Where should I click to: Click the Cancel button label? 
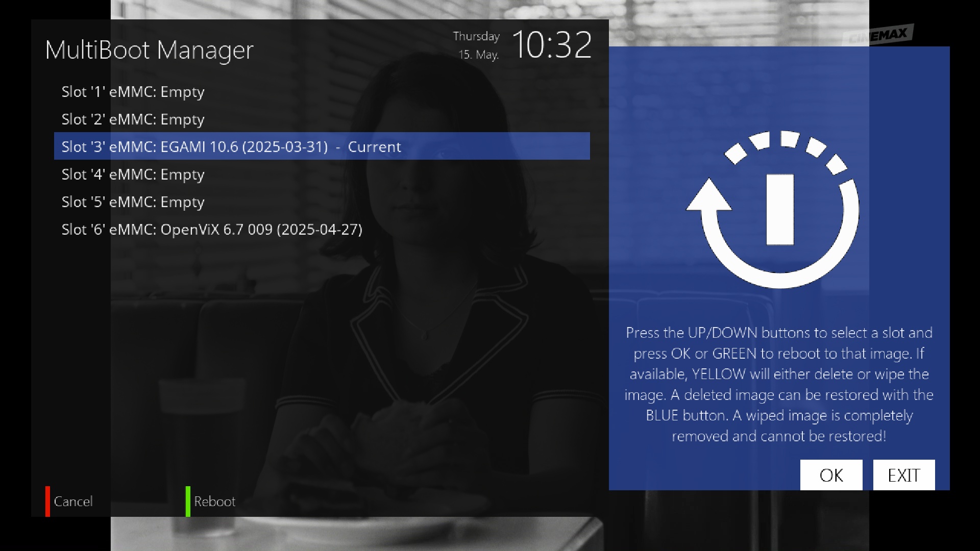click(73, 502)
